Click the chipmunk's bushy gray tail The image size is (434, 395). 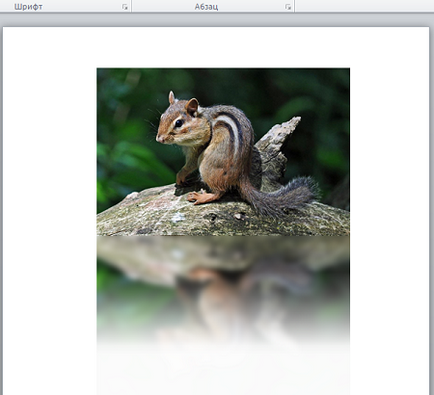pos(283,196)
